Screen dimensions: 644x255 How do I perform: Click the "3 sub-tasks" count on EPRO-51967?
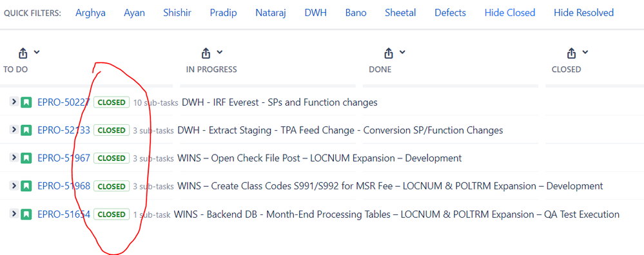click(153, 158)
